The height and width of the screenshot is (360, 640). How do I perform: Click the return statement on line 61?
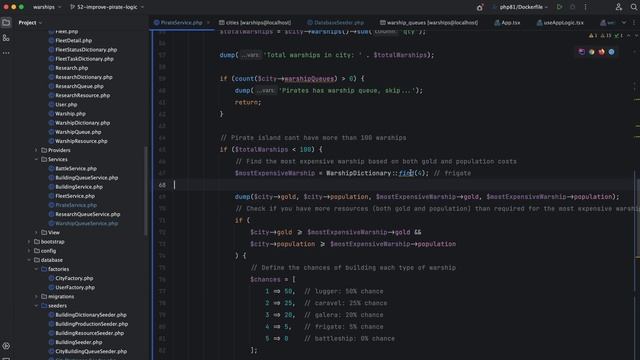[x=248, y=102]
